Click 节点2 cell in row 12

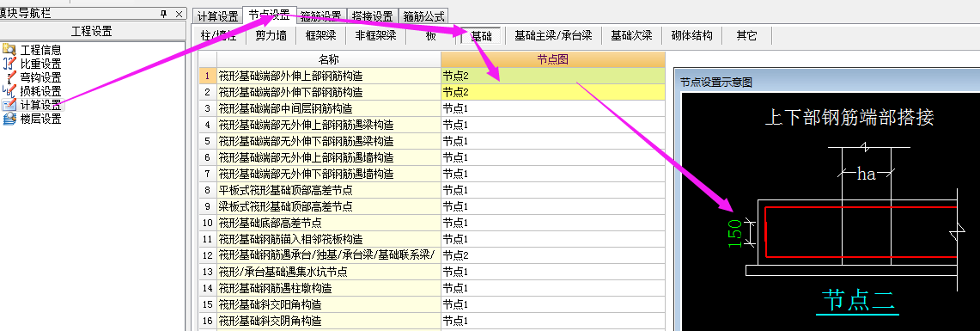pyautogui.click(x=553, y=255)
